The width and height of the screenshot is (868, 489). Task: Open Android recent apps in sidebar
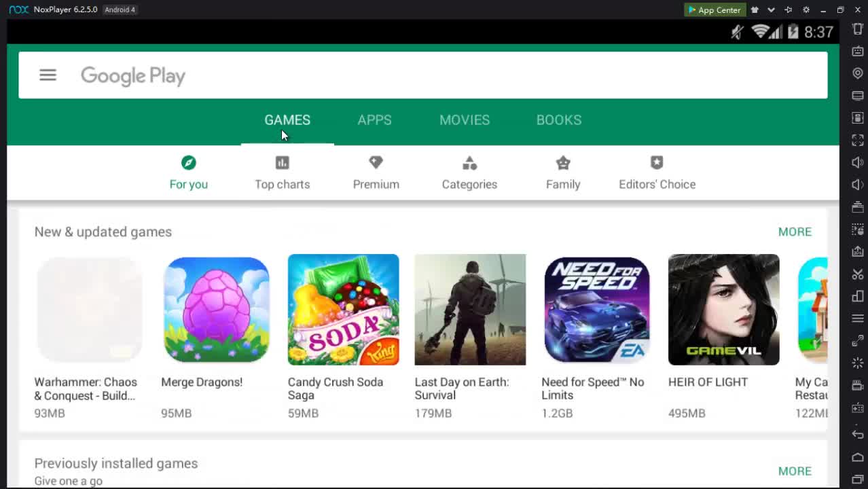point(858,479)
